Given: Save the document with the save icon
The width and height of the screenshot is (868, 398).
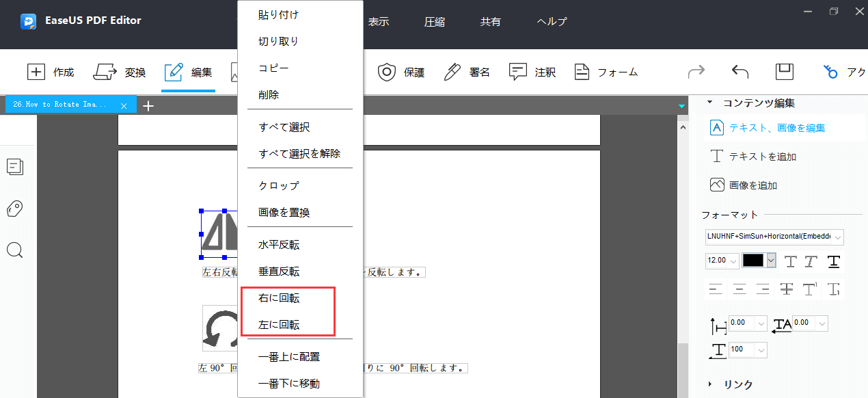Looking at the screenshot, I should [784, 70].
